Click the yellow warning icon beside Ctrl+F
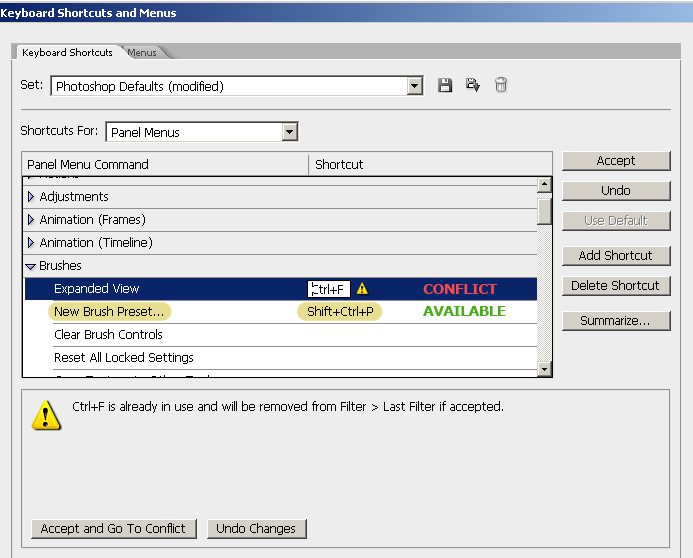The width and height of the screenshot is (693, 558). click(x=362, y=289)
